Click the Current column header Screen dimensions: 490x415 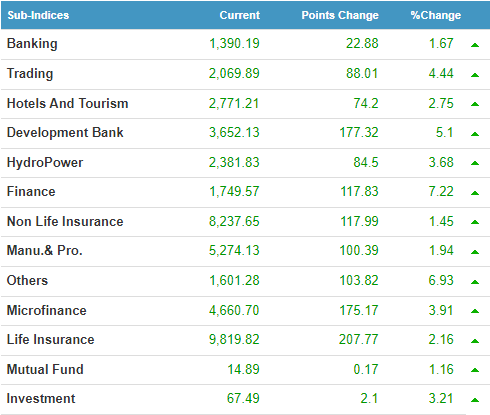coord(240,15)
